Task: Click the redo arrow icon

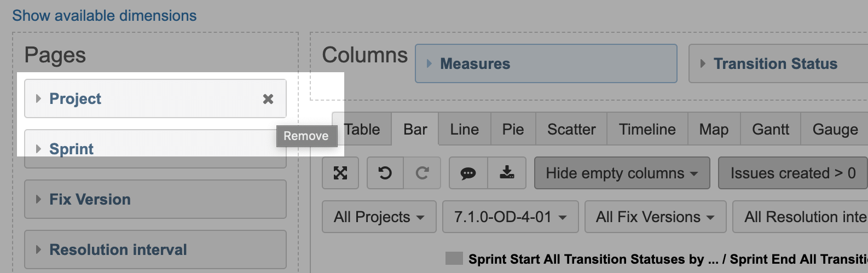Action: tap(422, 173)
